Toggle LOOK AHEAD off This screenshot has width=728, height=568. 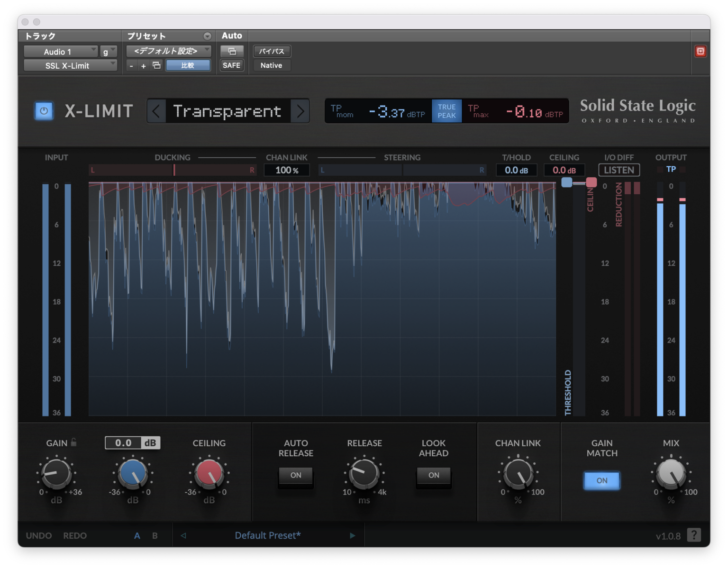coord(433,476)
